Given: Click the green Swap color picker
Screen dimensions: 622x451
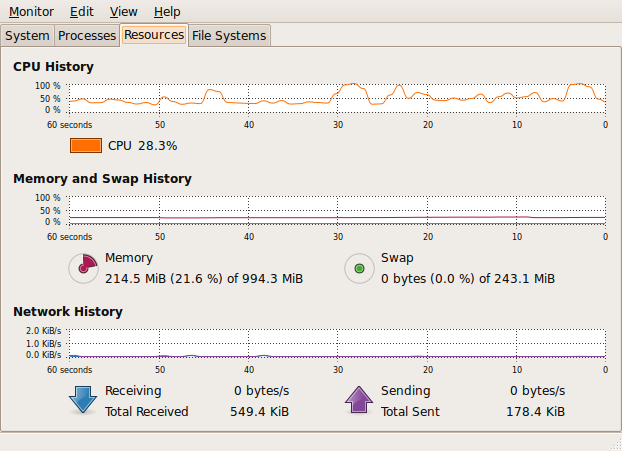Looking at the screenshot, I should point(359,269).
